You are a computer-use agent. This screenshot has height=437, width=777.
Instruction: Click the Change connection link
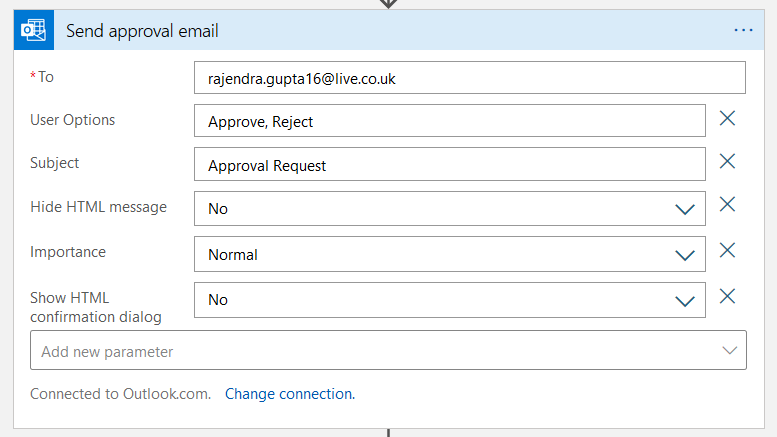pyautogui.click(x=290, y=394)
